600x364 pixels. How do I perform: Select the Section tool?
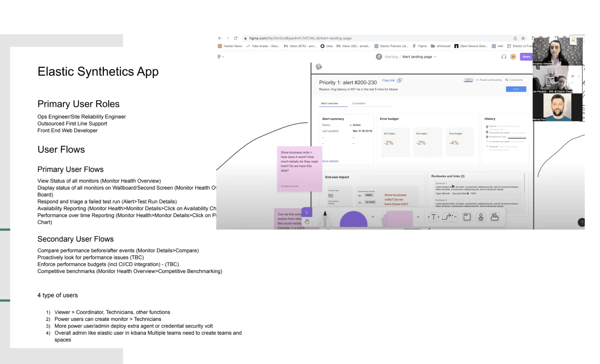coord(467,217)
